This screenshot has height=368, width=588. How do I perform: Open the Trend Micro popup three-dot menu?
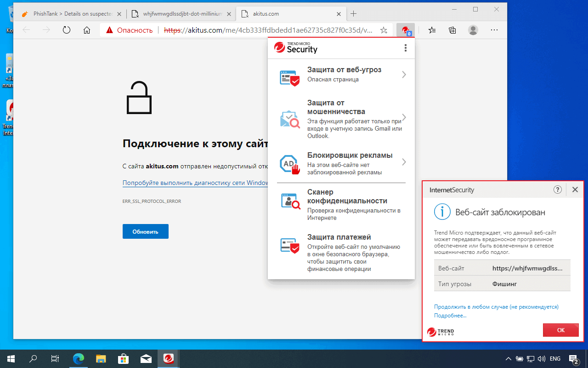pyautogui.click(x=405, y=48)
